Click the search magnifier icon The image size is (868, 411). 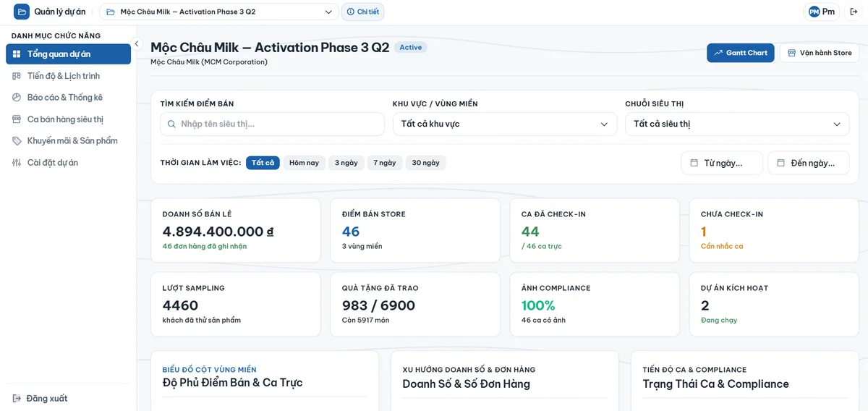point(171,124)
